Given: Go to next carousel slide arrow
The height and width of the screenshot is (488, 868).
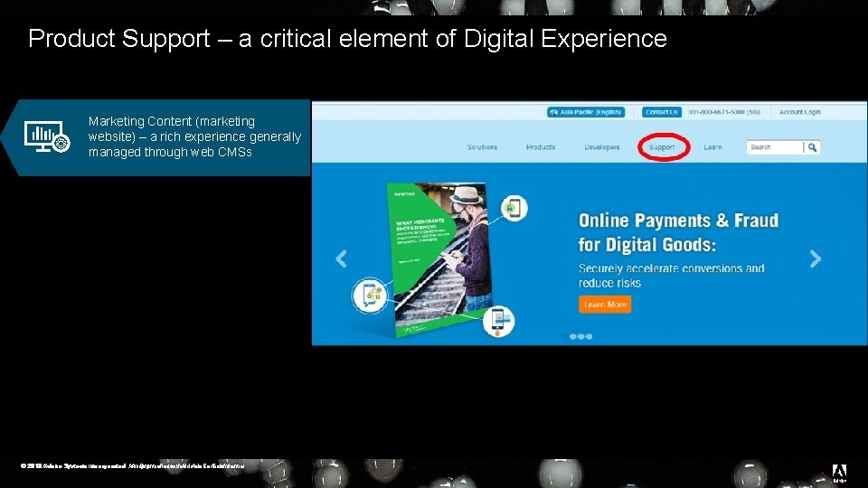Looking at the screenshot, I should pyautogui.click(x=816, y=258).
